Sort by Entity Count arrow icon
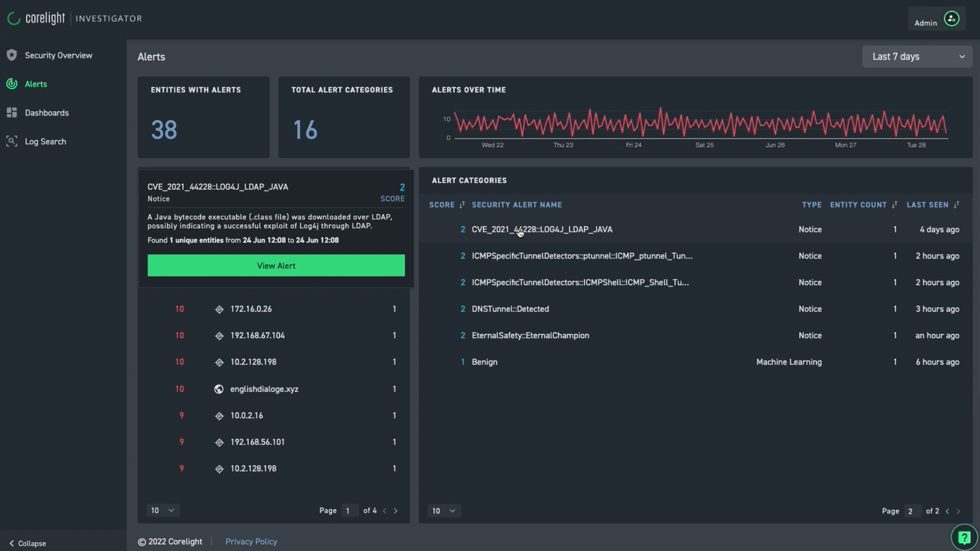 (894, 205)
